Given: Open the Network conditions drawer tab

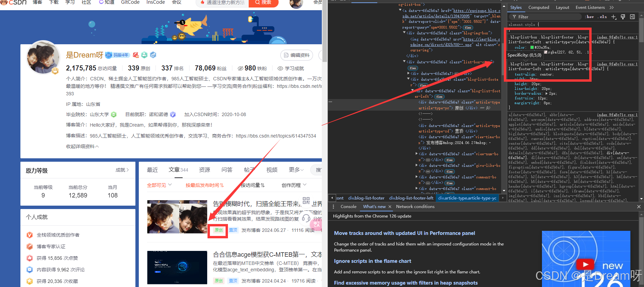Looking at the screenshot, I should [415, 207].
